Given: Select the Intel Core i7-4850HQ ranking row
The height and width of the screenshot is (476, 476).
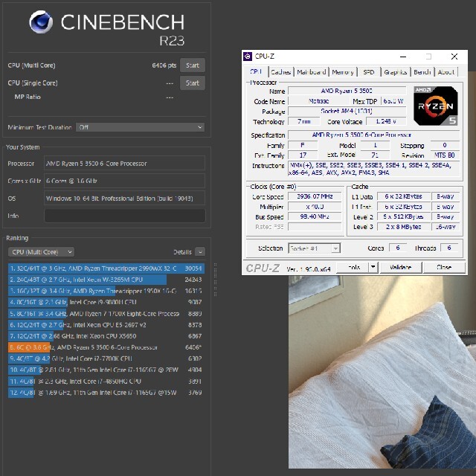Looking at the screenshot, I should point(106,382).
